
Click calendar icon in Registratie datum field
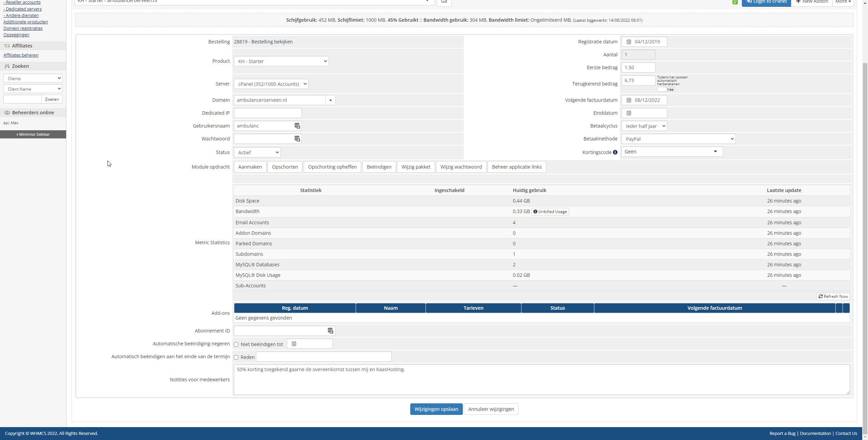(x=629, y=42)
